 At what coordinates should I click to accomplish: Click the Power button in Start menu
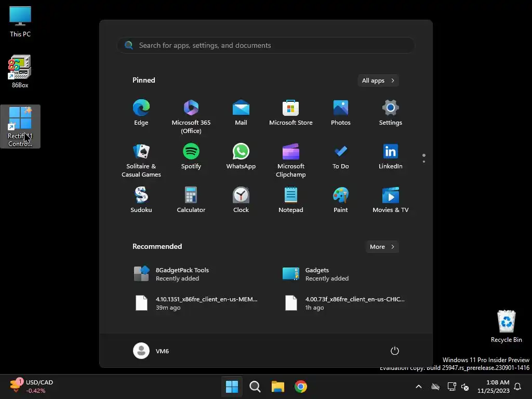(x=395, y=351)
